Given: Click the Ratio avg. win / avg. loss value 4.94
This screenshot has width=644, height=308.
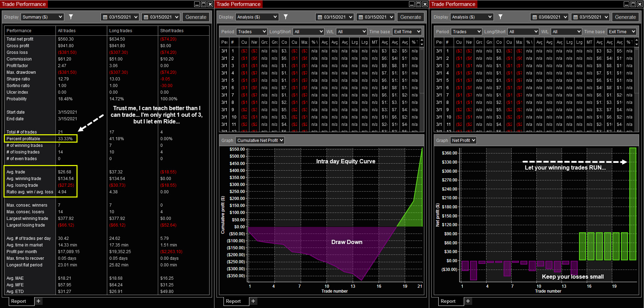Looking at the screenshot, I should coord(62,192).
